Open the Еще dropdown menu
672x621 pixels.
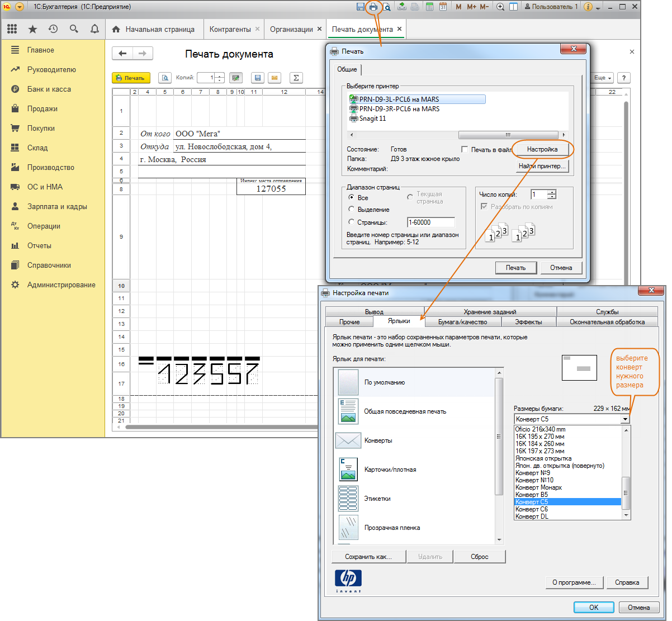[603, 78]
